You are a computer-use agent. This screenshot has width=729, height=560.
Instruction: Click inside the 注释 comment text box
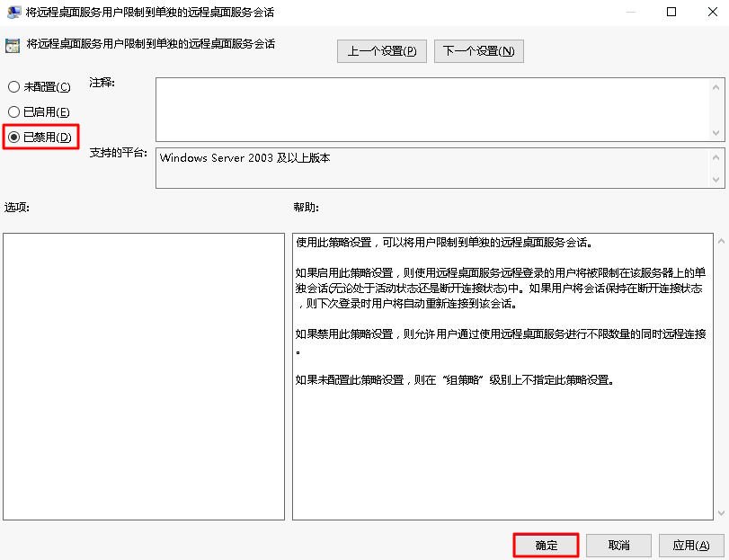(431, 108)
